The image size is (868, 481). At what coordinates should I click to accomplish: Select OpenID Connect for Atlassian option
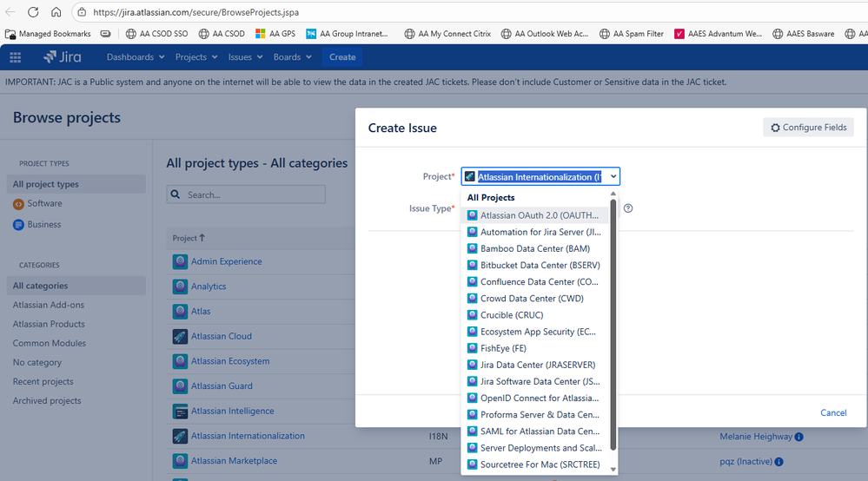tap(534, 398)
